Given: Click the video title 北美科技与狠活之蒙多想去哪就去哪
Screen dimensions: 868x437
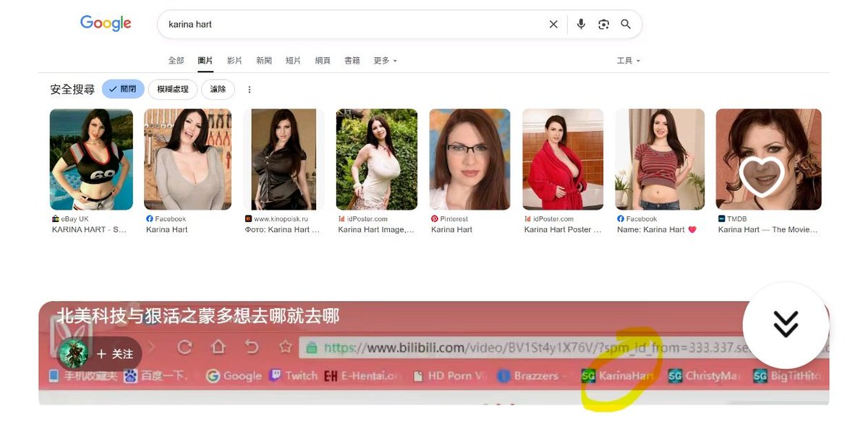Looking at the screenshot, I should click(x=197, y=315).
